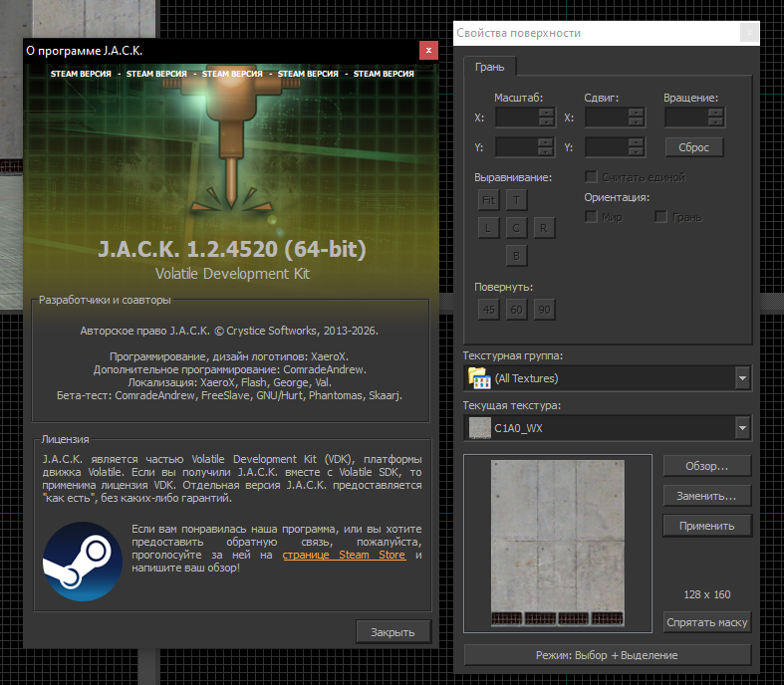This screenshot has height=685, width=784.
Task: Click the Steam logo icon
Action: [83, 562]
